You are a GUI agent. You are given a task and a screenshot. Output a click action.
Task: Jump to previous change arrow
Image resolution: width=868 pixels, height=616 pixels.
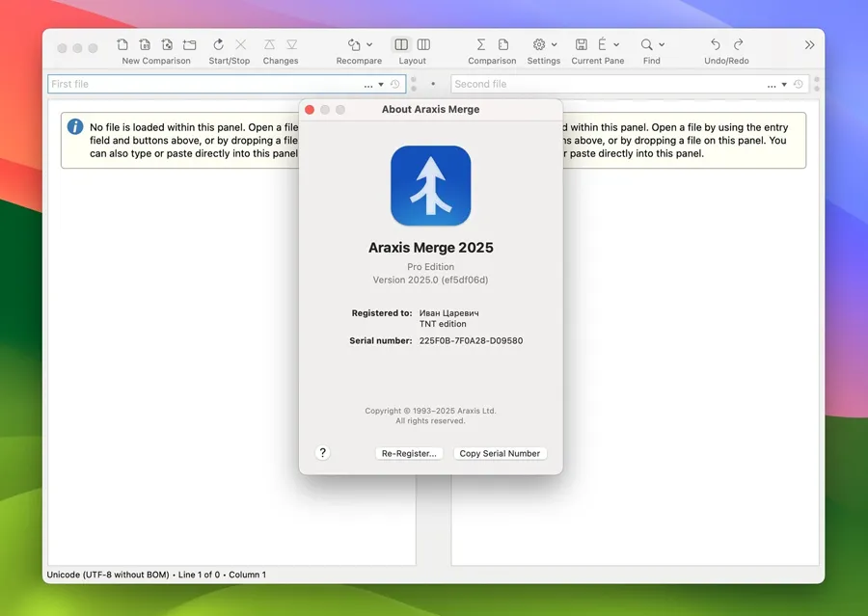[269, 45]
